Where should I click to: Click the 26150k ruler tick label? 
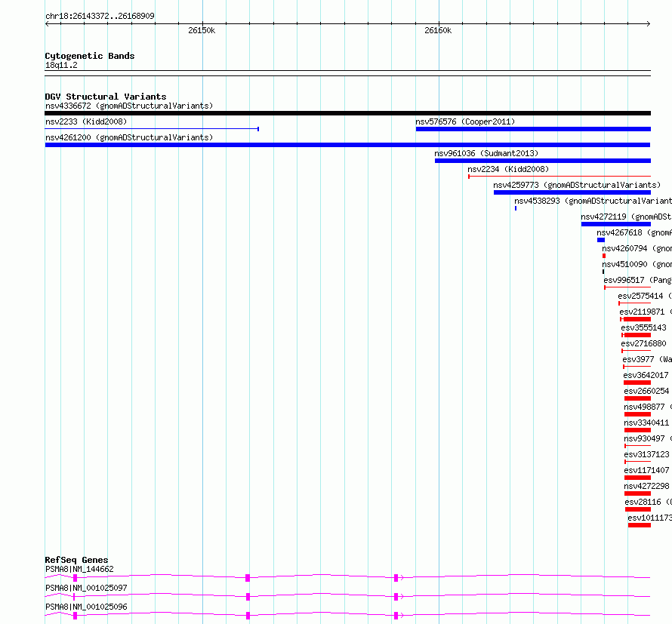click(x=202, y=30)
